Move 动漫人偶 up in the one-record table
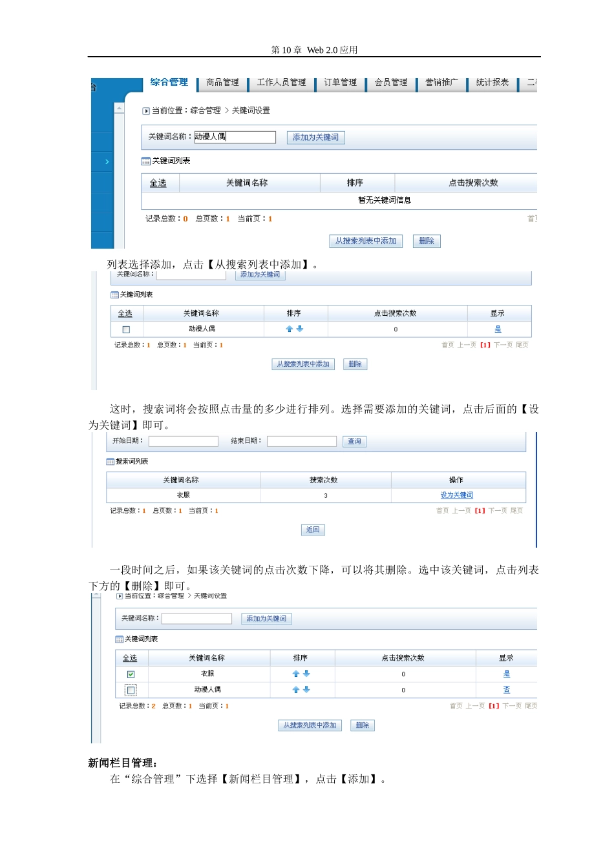Screen dimensions: 614x868 [x=290, y=329]
